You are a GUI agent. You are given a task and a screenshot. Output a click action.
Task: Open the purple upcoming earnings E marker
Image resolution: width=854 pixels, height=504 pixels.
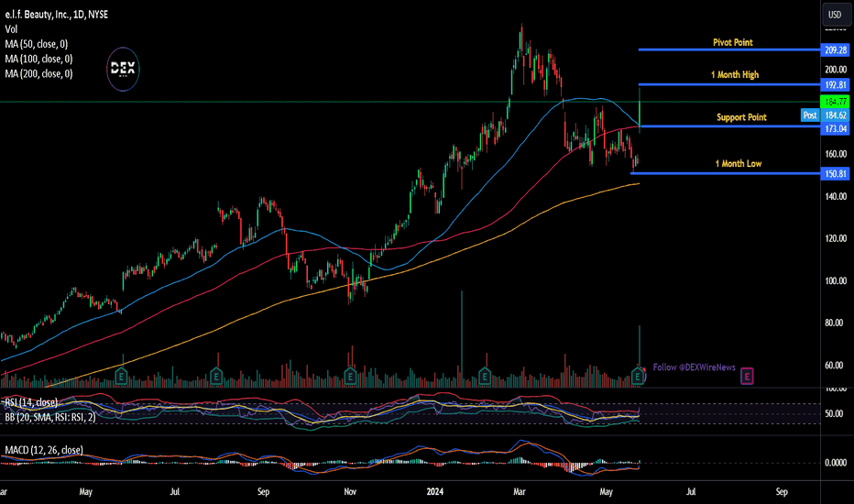tap(747, 376)
